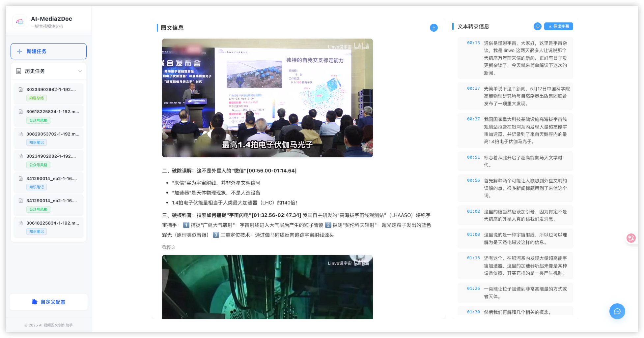Jump to transcript timestamp 00:13
This screenshot has width=644, height=338.
473,43
